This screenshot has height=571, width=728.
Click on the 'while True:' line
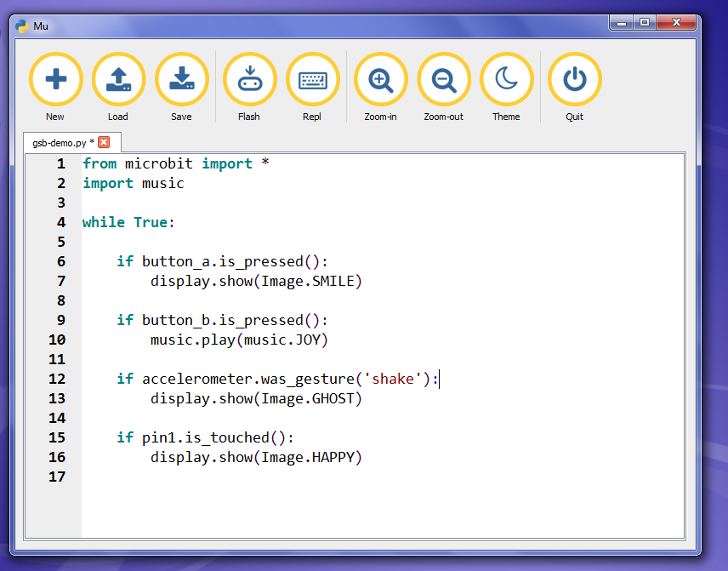128,222
